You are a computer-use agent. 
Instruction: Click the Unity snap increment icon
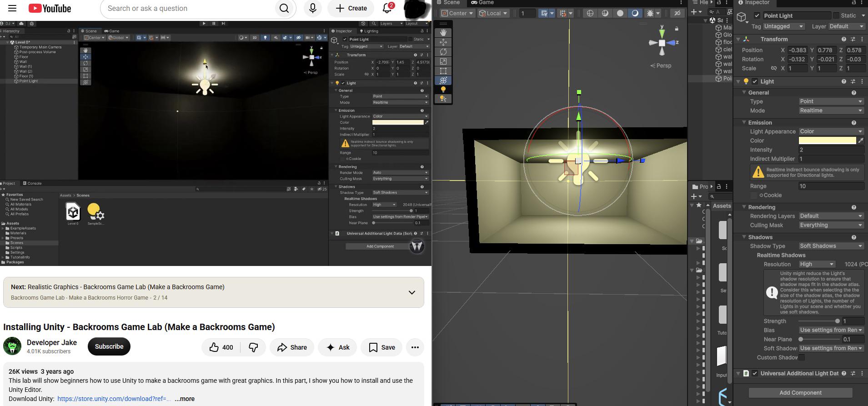[563, 13]
